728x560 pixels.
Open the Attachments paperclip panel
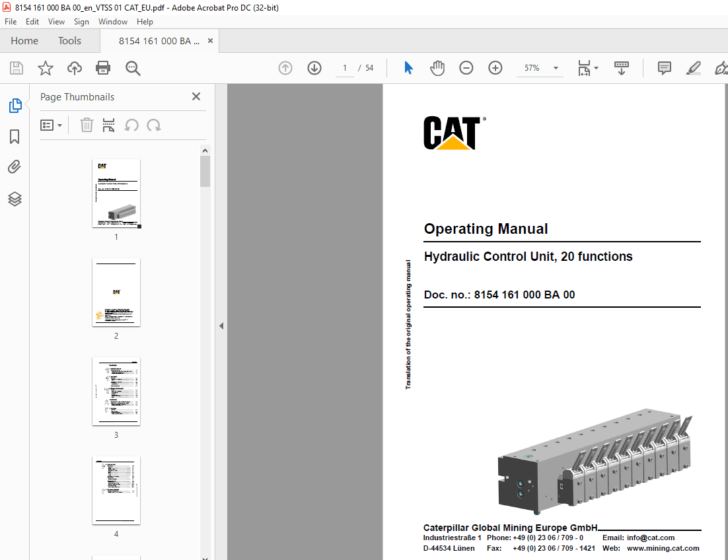coord(15,167)
